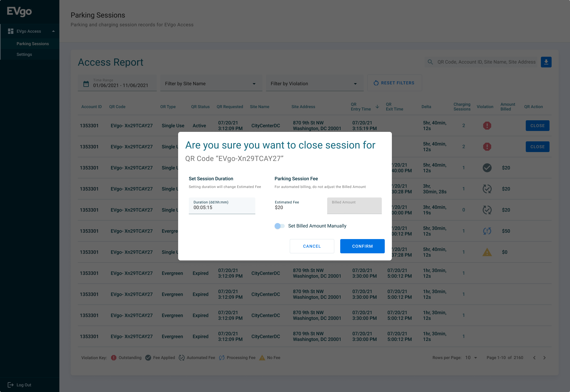Image resolution: width=570 pixels, height=392 pixels.
Task: Open the Time Range calendar icon
Action: pyautogui.click(x=86, y=84)
